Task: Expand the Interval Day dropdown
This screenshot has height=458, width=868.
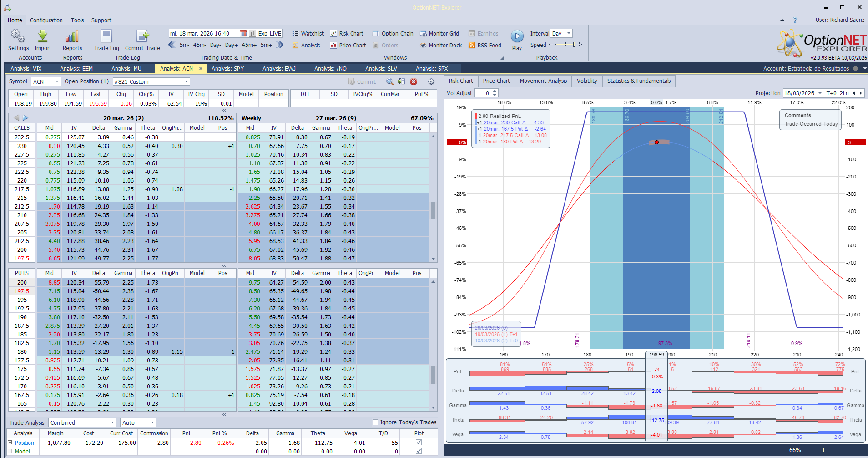Action: click(x=569, y=33)
